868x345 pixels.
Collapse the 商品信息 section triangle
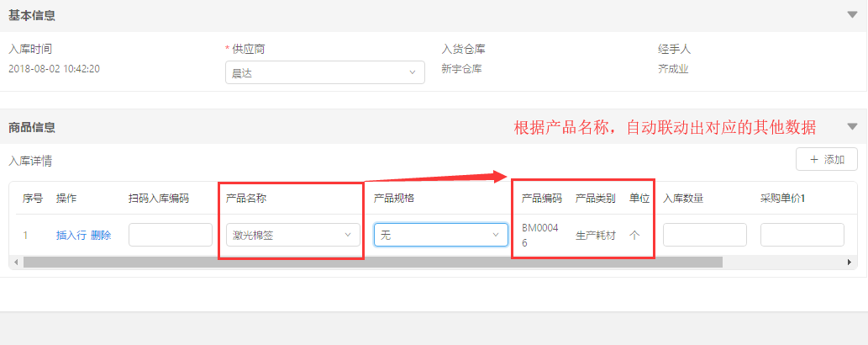(x=853, y=126)
